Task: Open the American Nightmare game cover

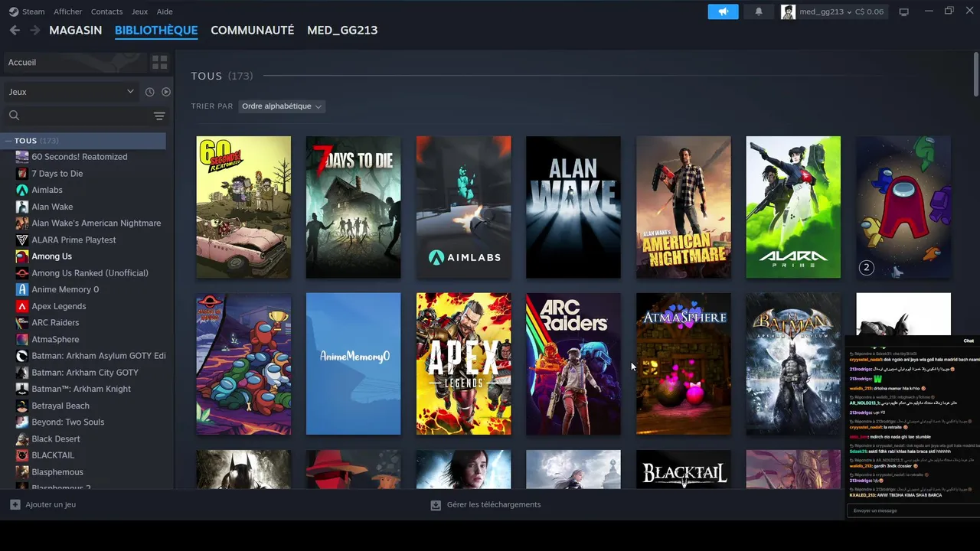Action: tap(684, 207)
